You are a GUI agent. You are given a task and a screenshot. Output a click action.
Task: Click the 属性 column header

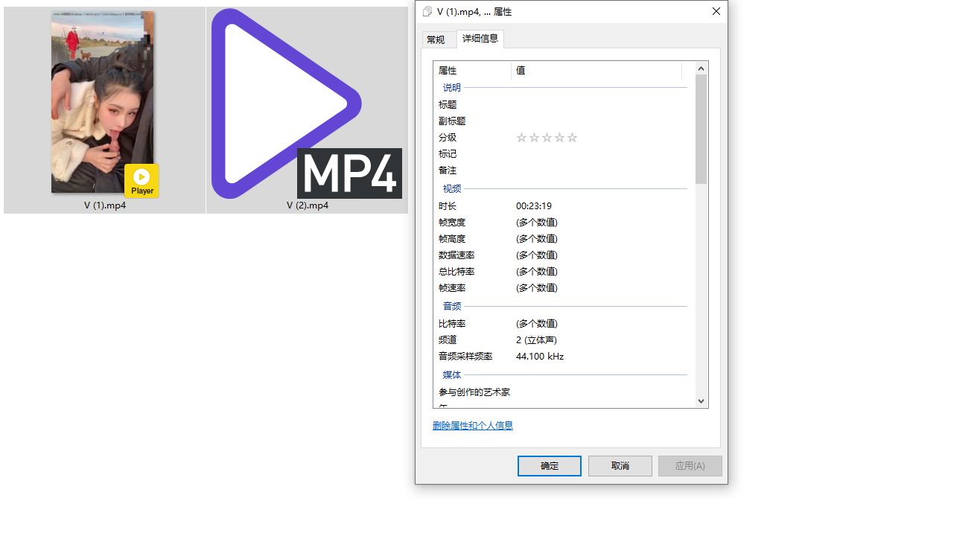click(x=472, y=71)
